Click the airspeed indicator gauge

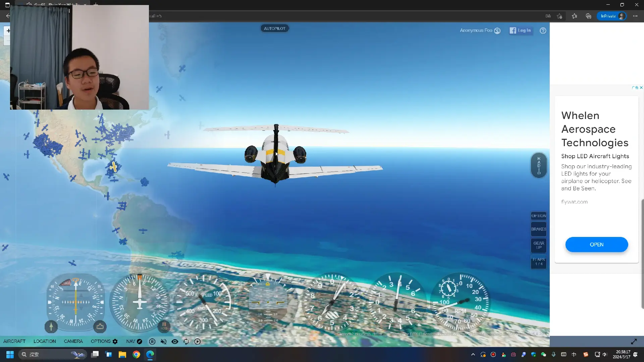point(203,302)
